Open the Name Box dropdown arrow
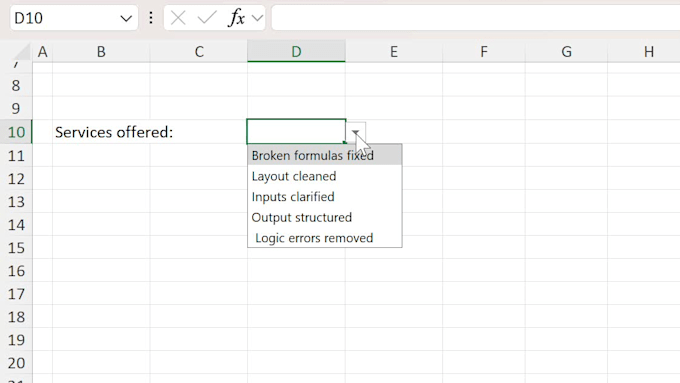680x383 pixels. tap(126, 19)
